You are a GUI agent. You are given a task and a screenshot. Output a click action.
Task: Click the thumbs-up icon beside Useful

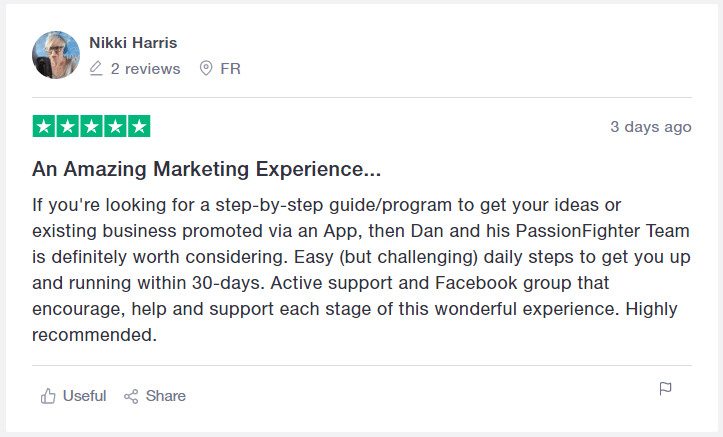click(x=48, y=396)
